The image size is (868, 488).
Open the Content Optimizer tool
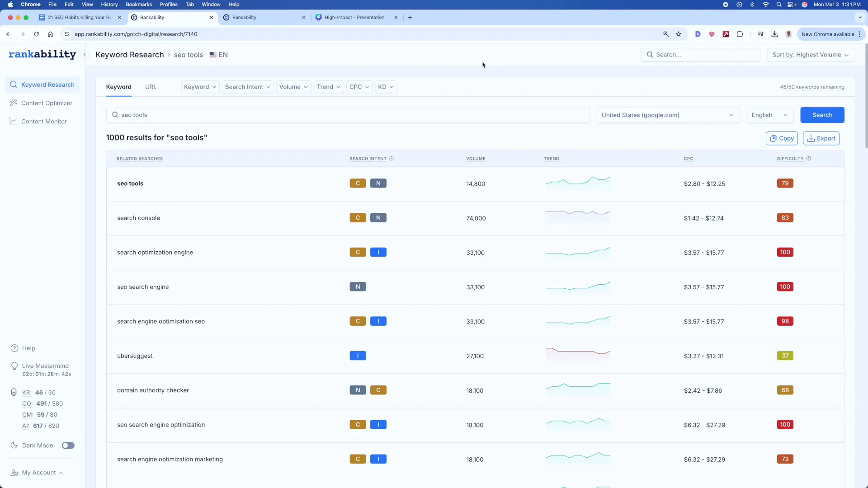[x=47, y=103]
